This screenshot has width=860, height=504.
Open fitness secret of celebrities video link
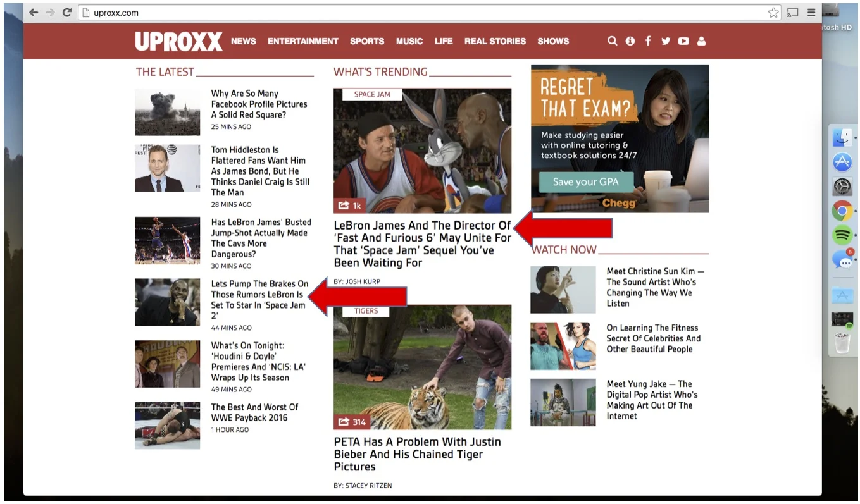[x=654, y=338]
